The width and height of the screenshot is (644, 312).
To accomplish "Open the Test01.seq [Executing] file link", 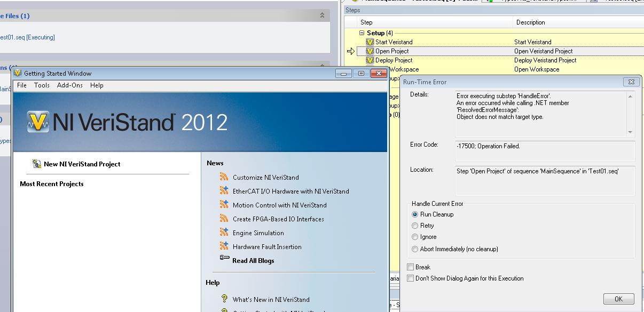I will [x=27, y=37].
